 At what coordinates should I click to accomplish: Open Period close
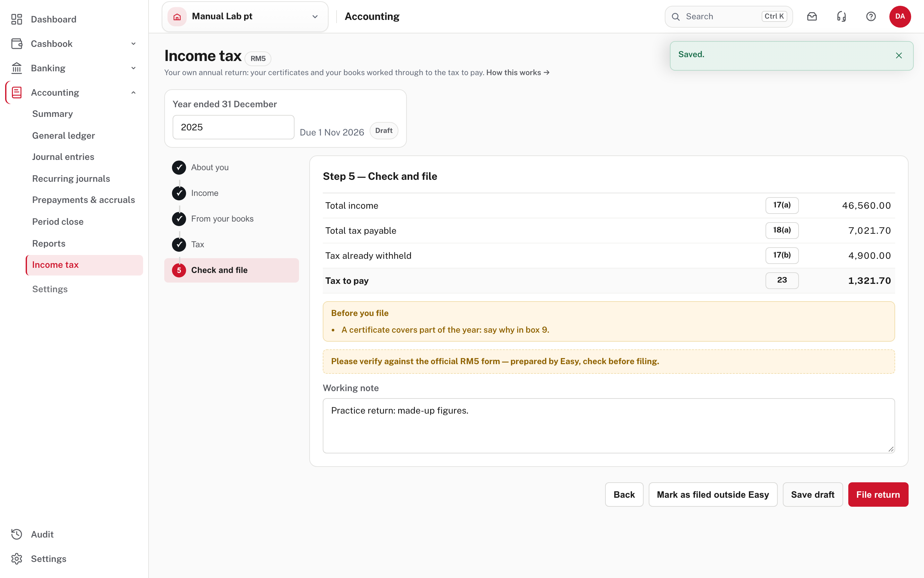click(58, 222)
